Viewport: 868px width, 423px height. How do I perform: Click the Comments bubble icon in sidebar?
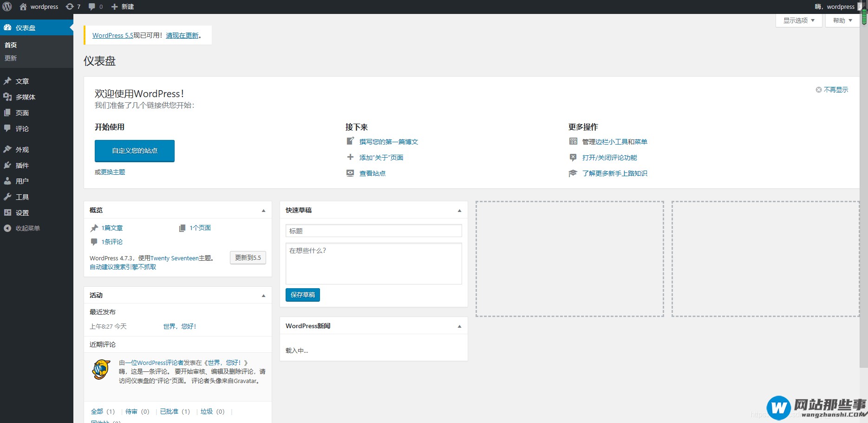pos(7,128)
